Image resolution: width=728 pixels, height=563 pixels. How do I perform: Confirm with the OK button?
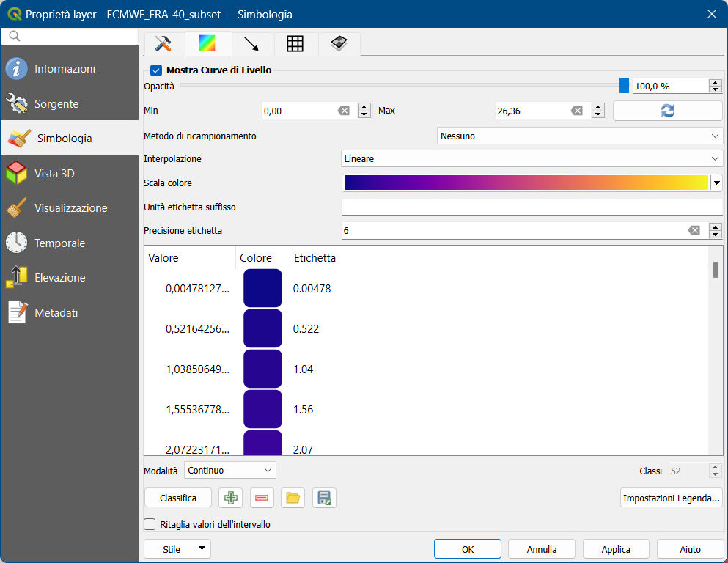(x=468, y=549)
